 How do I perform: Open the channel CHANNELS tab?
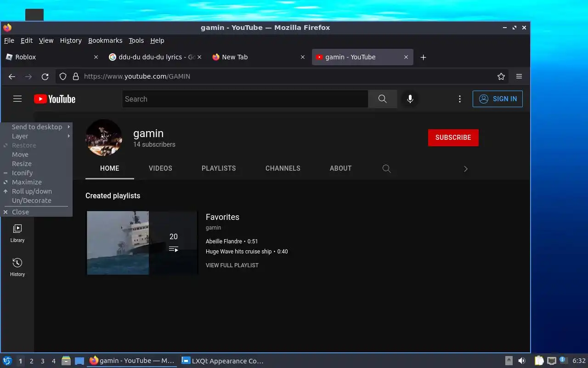pyautogui.click(x=283, y=168)
